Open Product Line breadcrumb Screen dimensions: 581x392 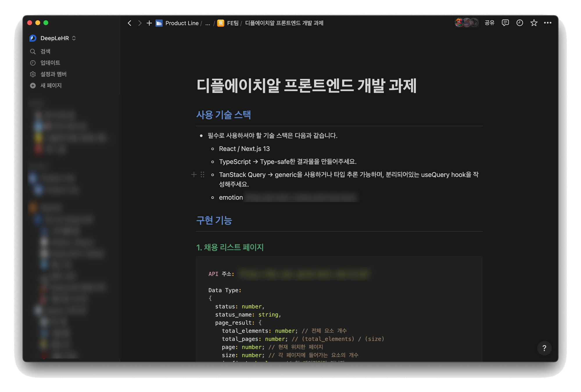(182, 23)
